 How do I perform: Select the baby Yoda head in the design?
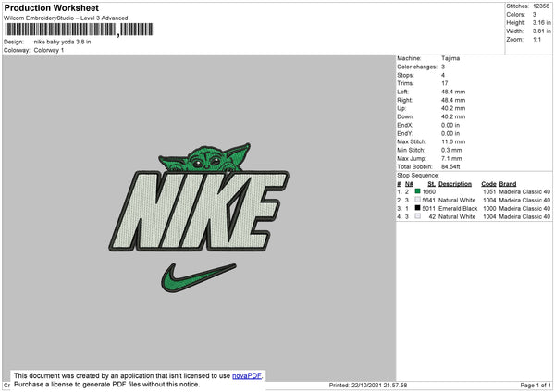pyautogui.click(x=205, y=158)
